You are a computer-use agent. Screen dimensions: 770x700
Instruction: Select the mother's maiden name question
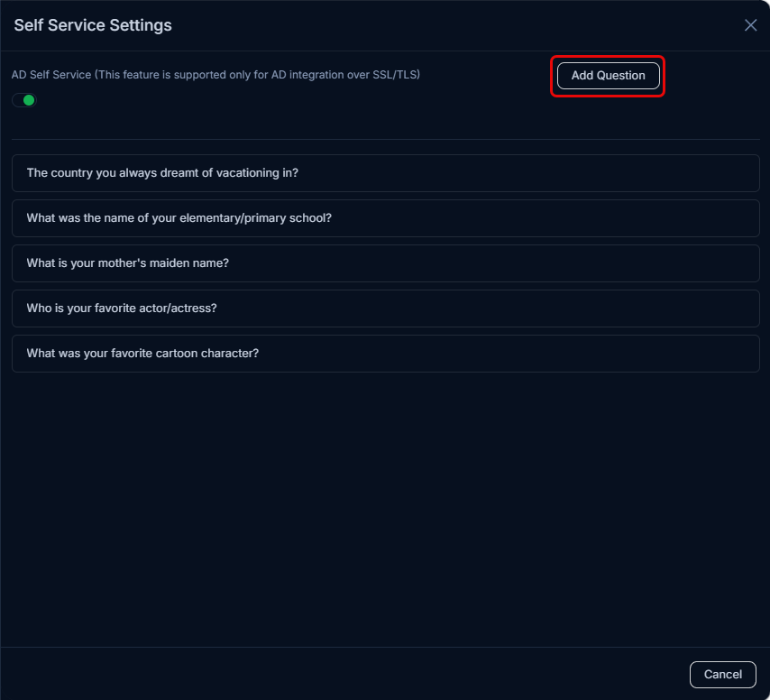(x=386, y=263)
